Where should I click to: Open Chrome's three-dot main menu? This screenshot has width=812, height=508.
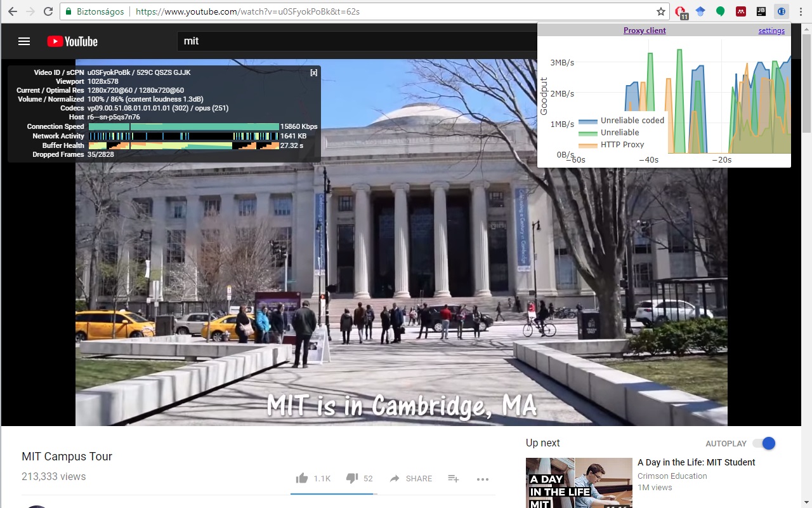(802, 11)
